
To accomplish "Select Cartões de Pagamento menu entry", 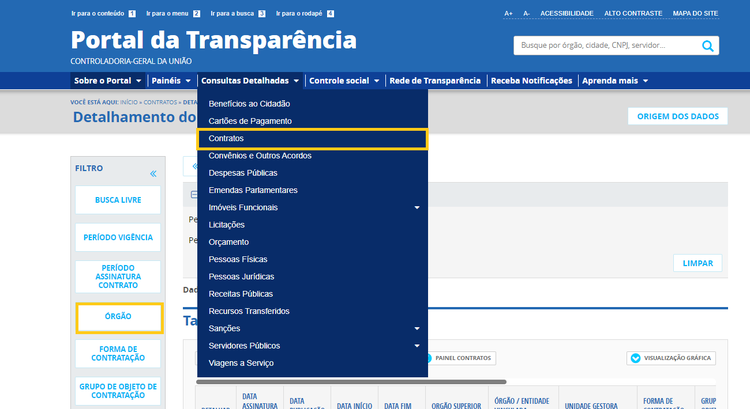I will coord(250,121).
